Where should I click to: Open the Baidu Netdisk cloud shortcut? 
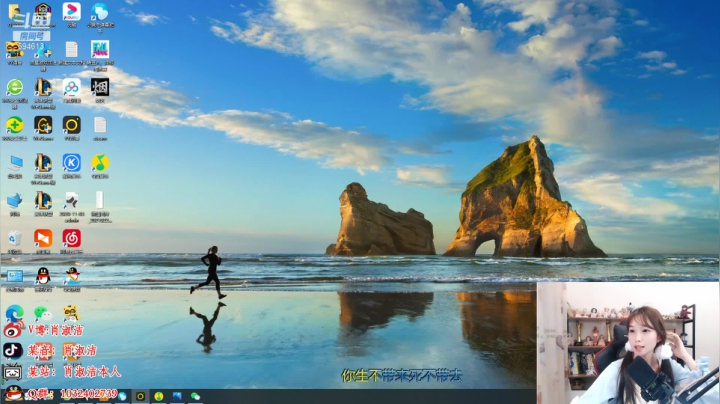point(72,87)
